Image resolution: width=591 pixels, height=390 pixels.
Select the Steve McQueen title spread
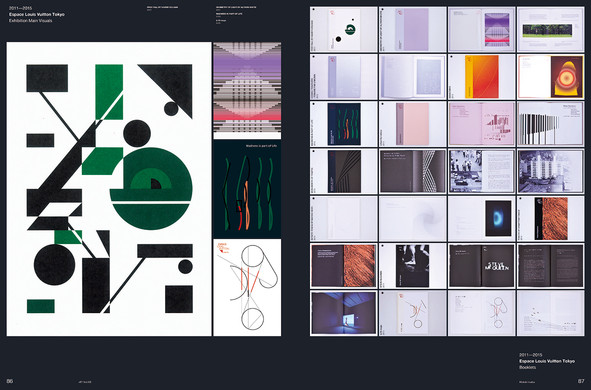coord(482,266)
